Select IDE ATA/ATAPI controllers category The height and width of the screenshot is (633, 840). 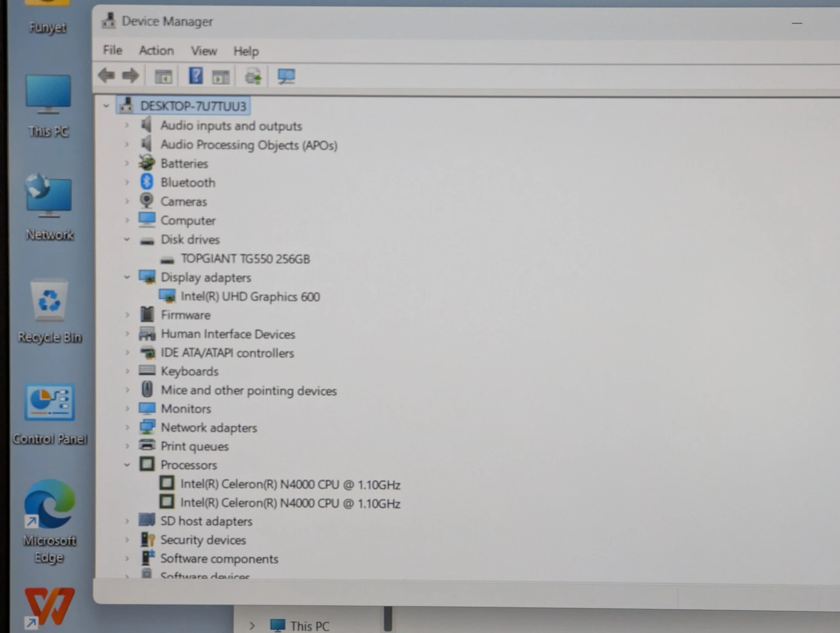[227, 353]
